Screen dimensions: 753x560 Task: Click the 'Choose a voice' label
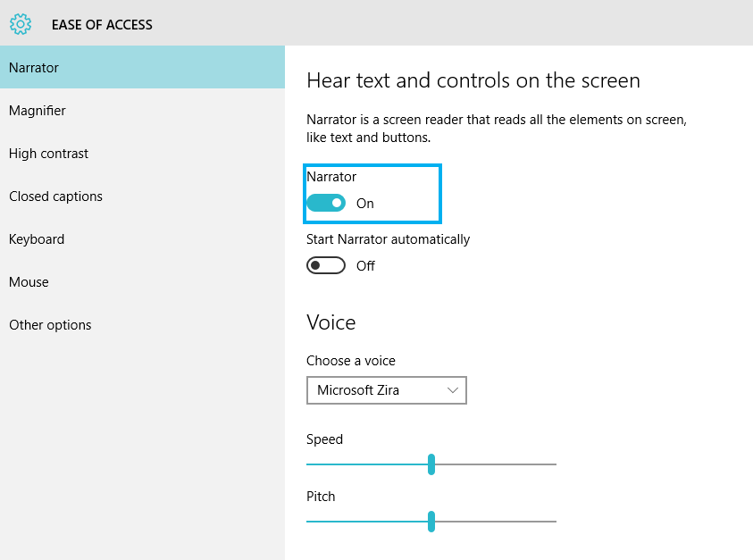351,360
